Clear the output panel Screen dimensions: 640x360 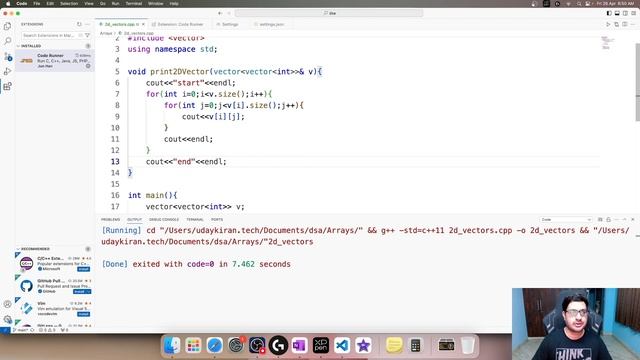[x=600, y=220]
